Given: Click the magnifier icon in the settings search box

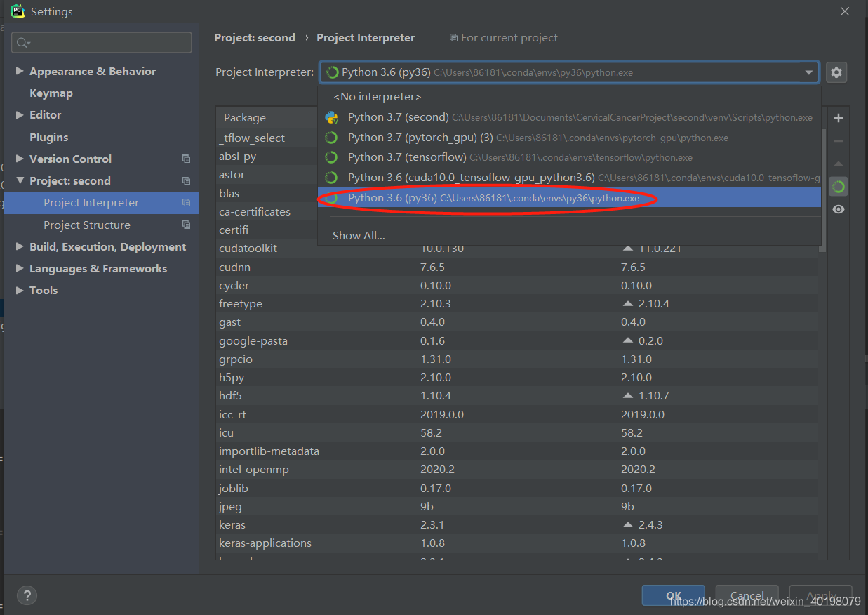Looking at the screenshot, I should (x=22, y=43).
